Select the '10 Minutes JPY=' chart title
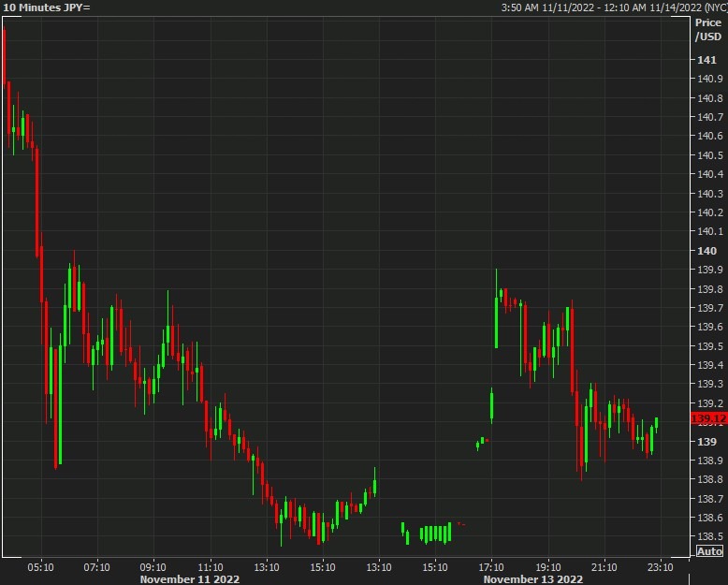The height and width of the screenshot is (585, 728). coord(47,7)
